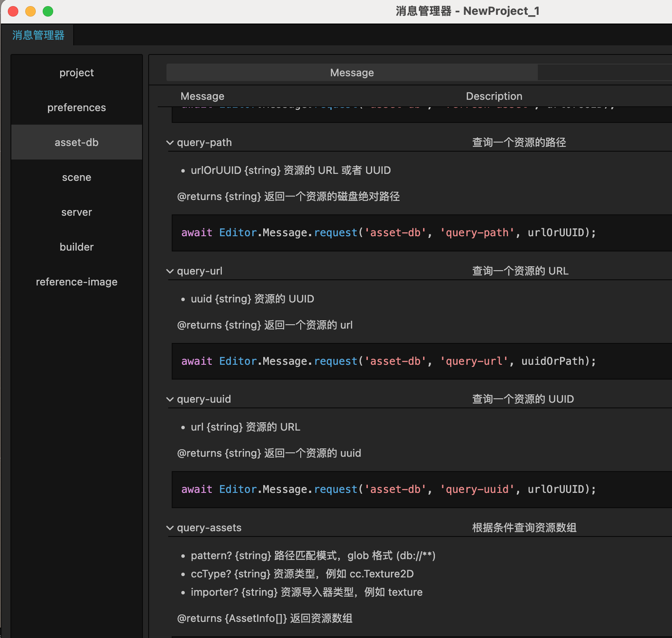
Task: Click the ccType? {string} parameter line
Action: [302, 574]
